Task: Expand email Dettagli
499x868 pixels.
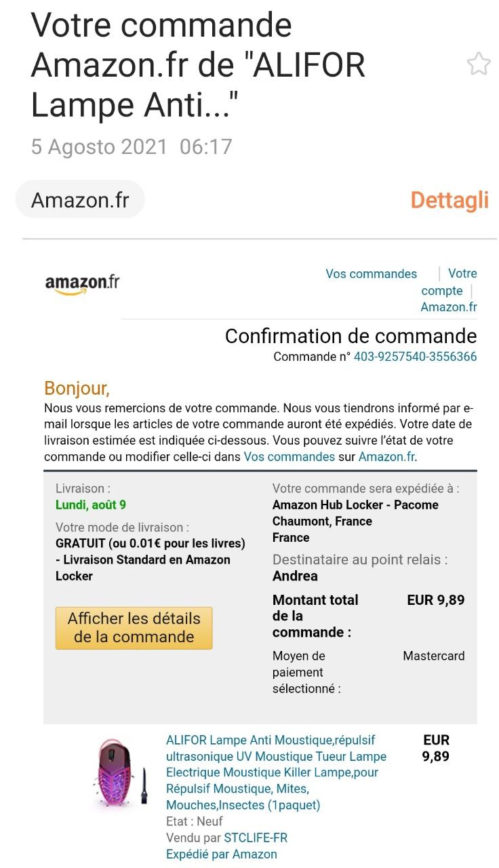Action: 449,200
